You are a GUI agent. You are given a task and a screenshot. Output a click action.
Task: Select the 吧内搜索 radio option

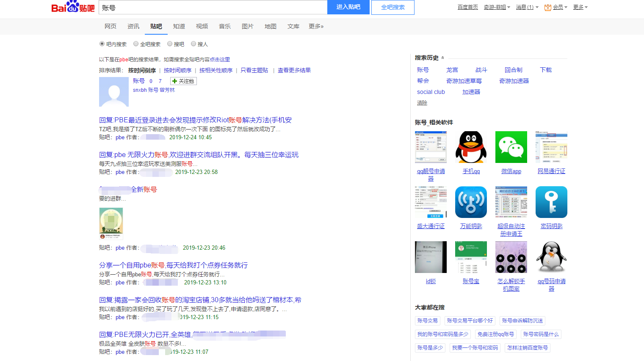102,44
